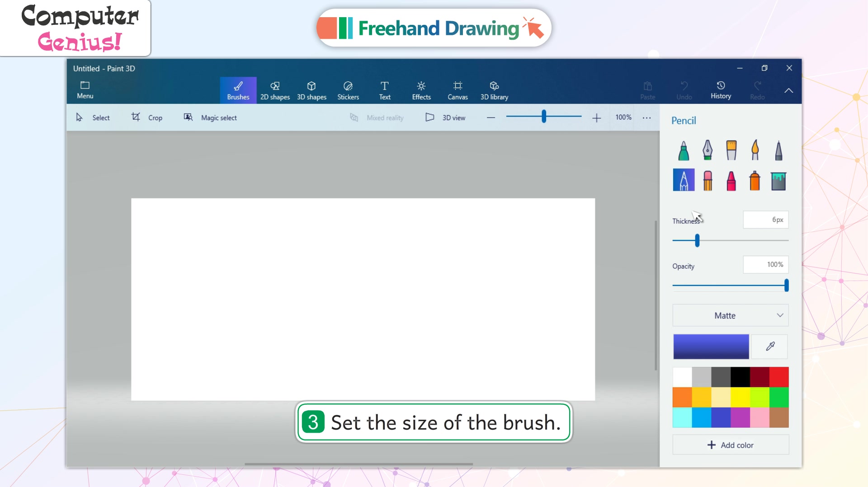Pick the aqua color swatch
The width and height of the screenshot is (868, 487).
[x=682, y=417]
